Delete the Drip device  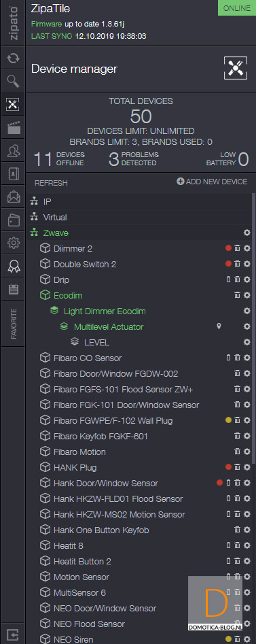237,279
